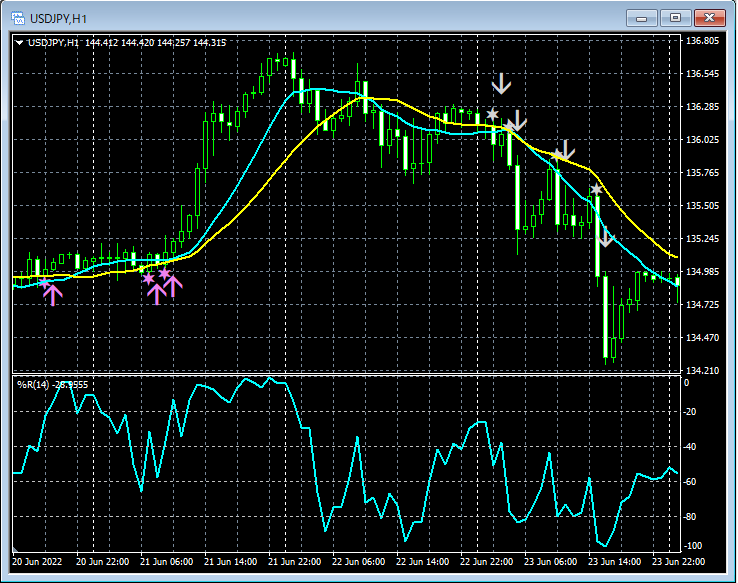Click the '21 Jun 14:00' time label
This screenshot has width=738, height=583.
231,562
